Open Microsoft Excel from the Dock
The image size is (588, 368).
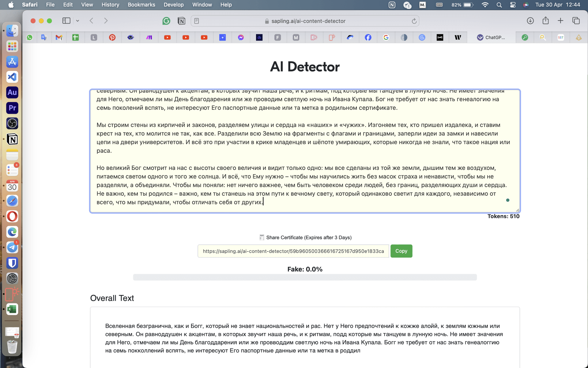[12, 309]
